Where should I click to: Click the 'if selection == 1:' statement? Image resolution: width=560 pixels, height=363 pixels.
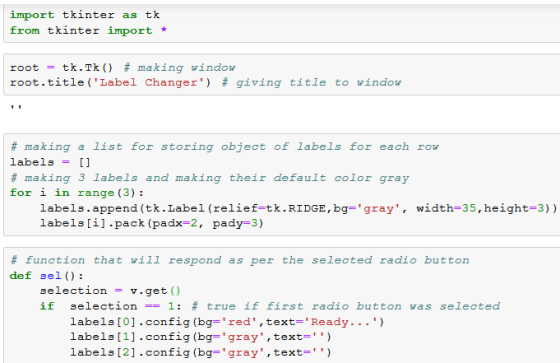coord(110,306)
